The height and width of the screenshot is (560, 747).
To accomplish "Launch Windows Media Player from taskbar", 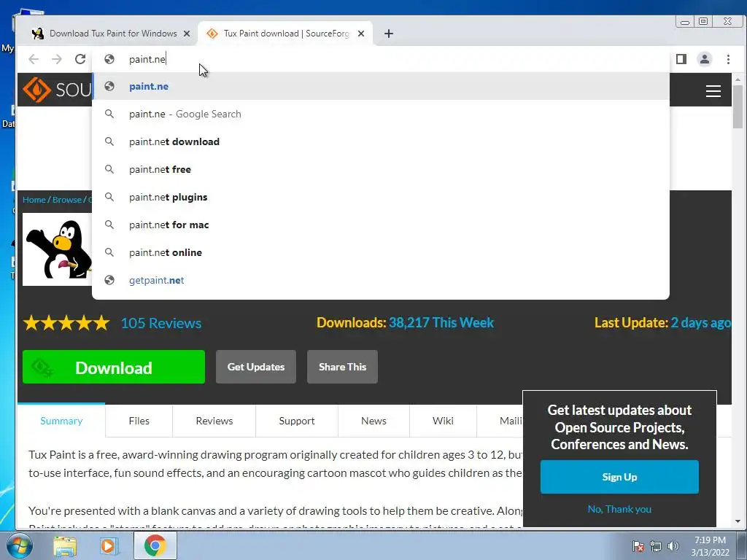I will pyautogui.click(x=109, y=545).
